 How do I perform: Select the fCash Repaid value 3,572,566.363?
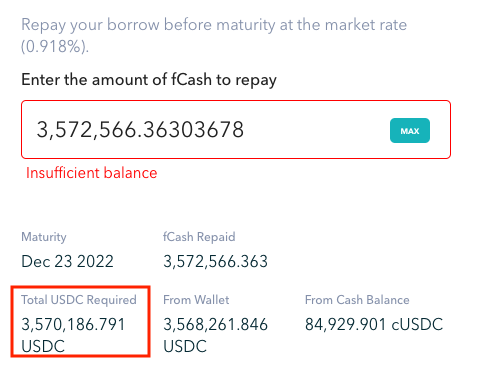(215, 261)
